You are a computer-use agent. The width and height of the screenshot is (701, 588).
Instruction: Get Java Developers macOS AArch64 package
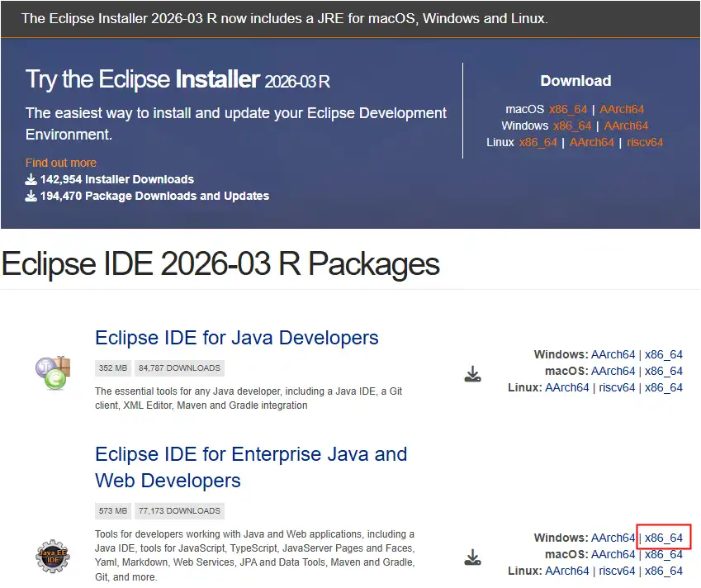point(613,371)
